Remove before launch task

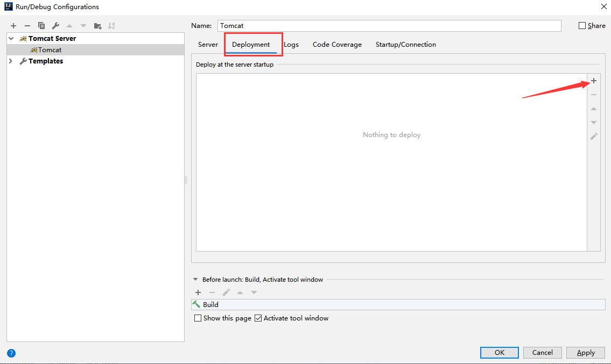(x=212, y=292)
